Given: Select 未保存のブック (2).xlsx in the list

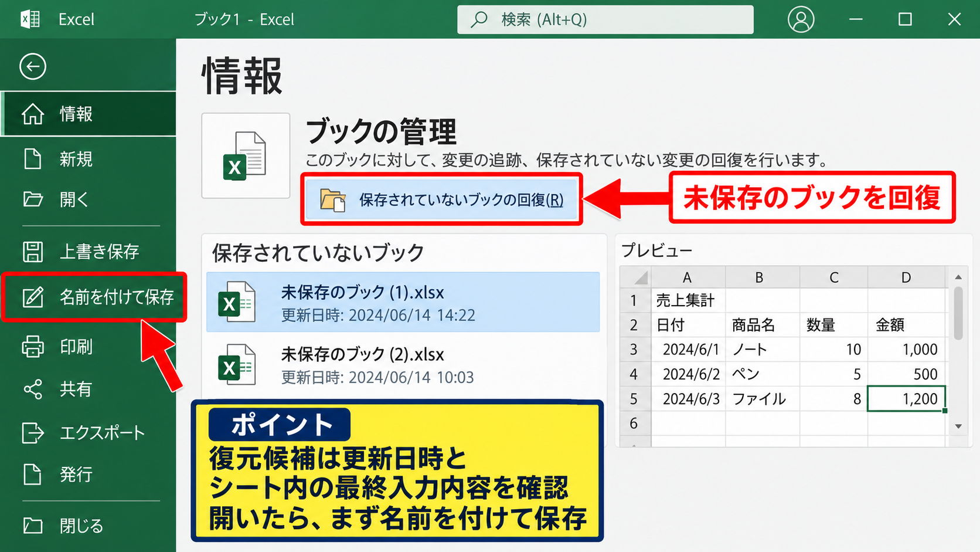Looking at the screenshot, I should click(403, 364).
